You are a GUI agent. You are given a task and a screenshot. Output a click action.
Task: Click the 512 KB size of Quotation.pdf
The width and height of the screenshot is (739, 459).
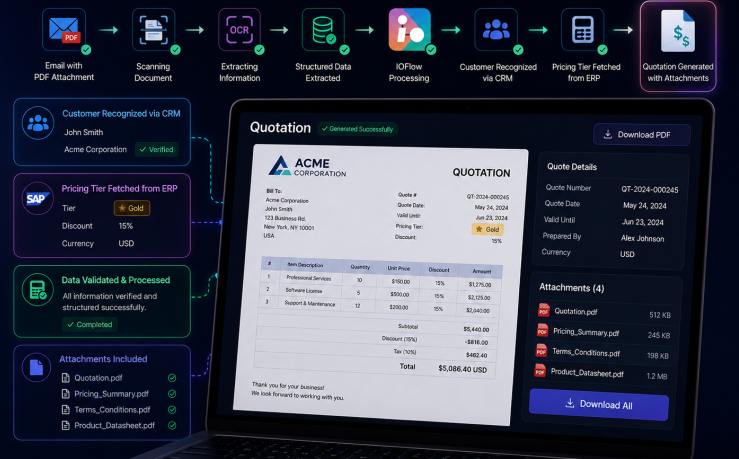[x=660, y=315]
